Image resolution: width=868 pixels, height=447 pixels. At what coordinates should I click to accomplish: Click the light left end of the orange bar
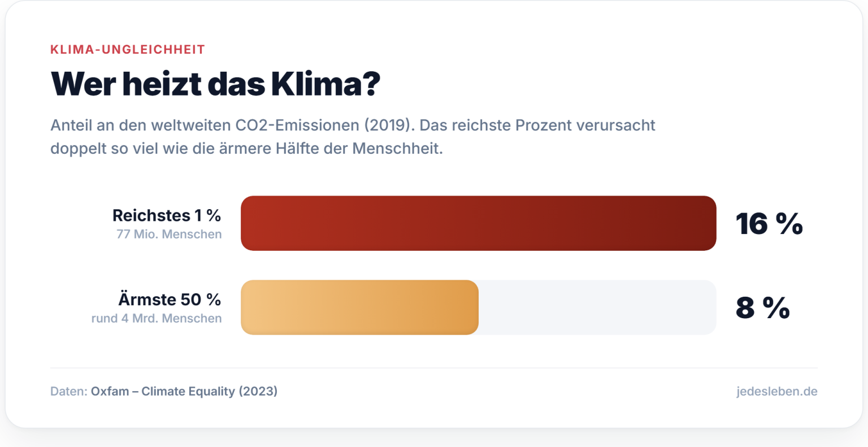coord(253,307)
